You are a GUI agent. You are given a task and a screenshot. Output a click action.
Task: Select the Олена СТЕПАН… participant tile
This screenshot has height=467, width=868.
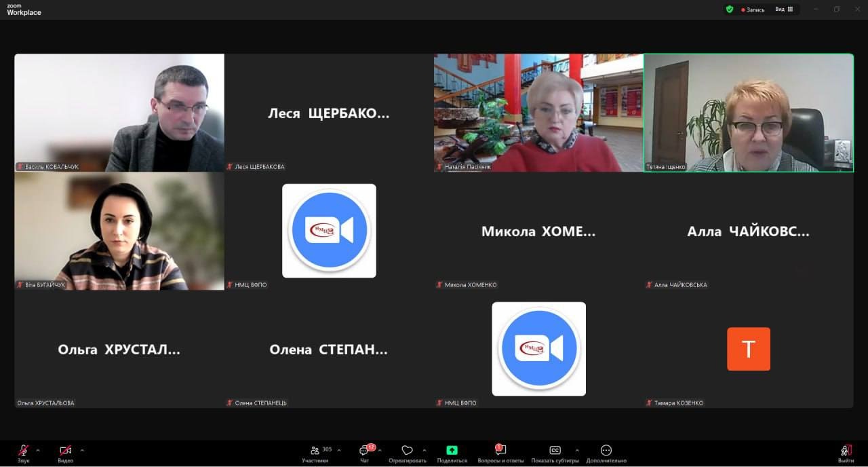[x=329, y=349]
